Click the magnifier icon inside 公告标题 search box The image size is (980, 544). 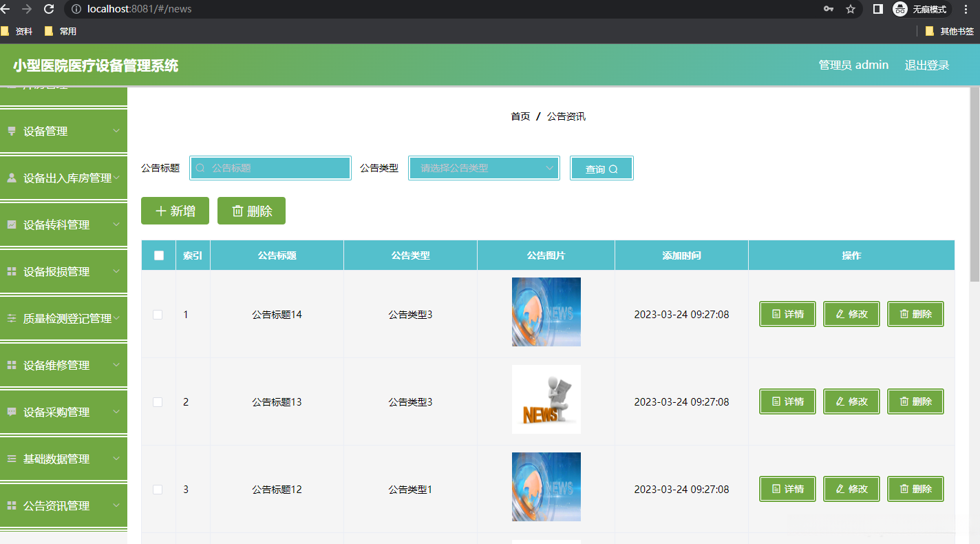[x=200, y=167]
